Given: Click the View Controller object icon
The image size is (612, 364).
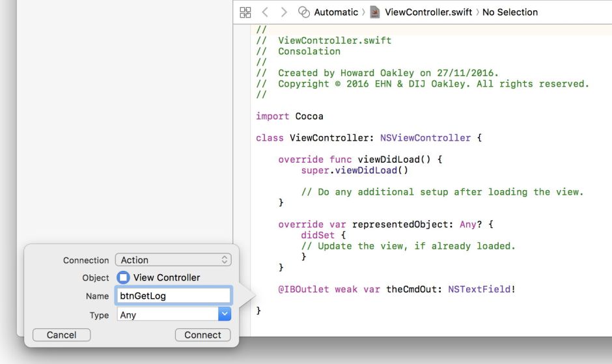Looking at the screenshot, I should point(123,278).
